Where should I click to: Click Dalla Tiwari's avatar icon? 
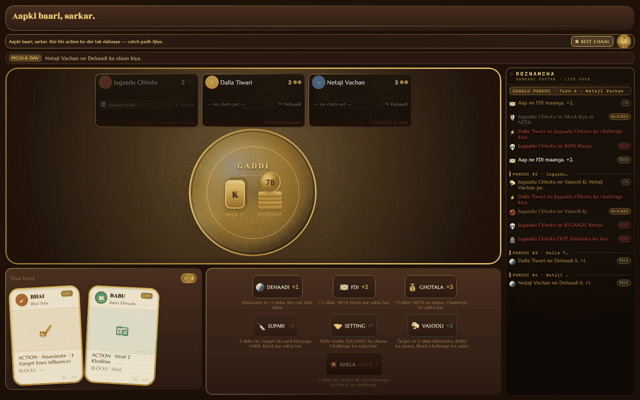211,82
